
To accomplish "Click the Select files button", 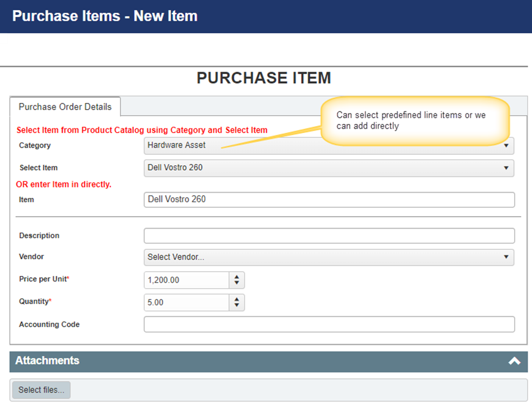I will pyautogui.click(x=41, y=390).
